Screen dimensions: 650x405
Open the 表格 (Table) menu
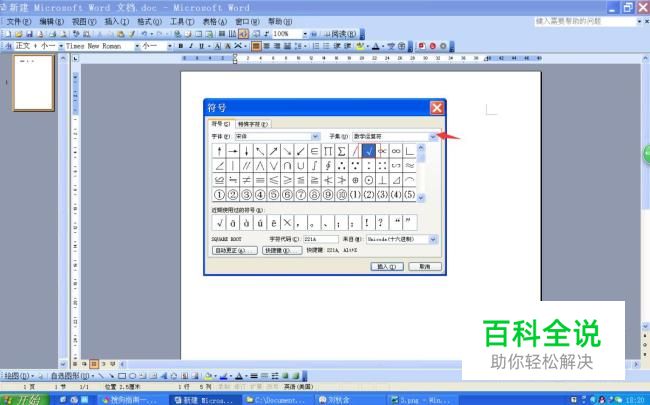(x=214, y=22)
